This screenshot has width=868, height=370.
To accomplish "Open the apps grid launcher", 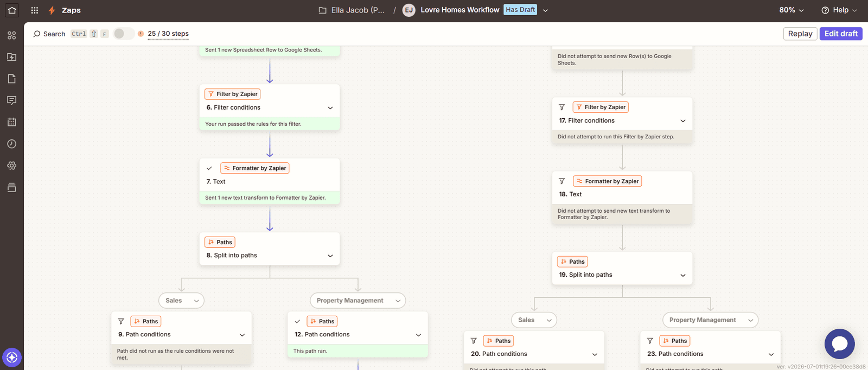I will 35,10.
